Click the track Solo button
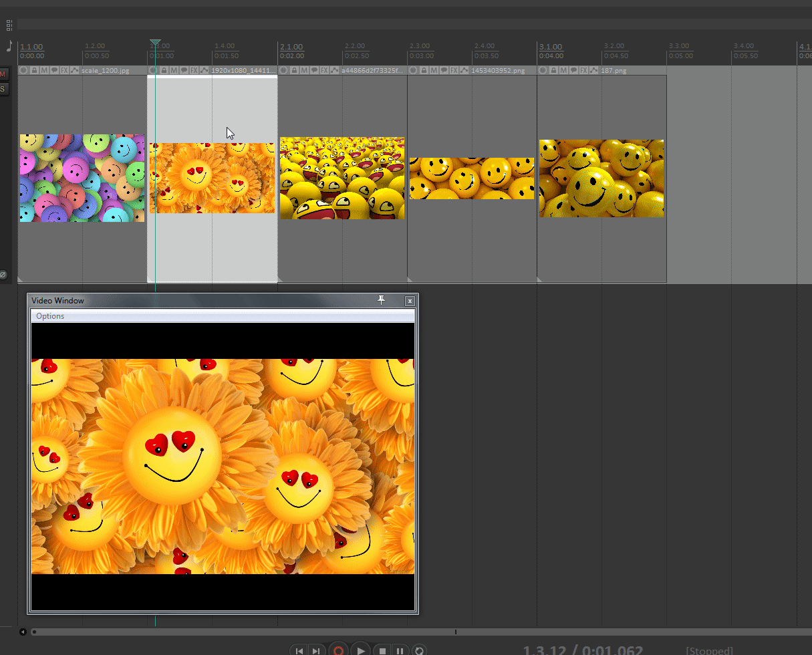 click(3, 89)
